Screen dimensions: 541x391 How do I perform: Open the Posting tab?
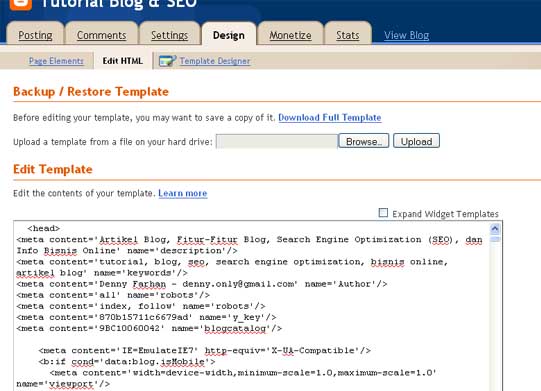(35, 35)
